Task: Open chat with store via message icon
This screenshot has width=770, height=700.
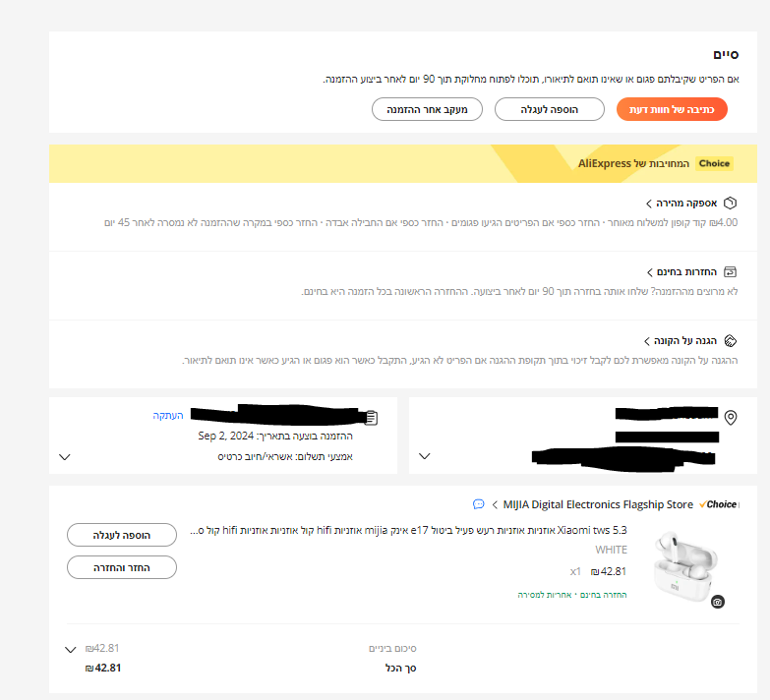Action: (478, 504)
